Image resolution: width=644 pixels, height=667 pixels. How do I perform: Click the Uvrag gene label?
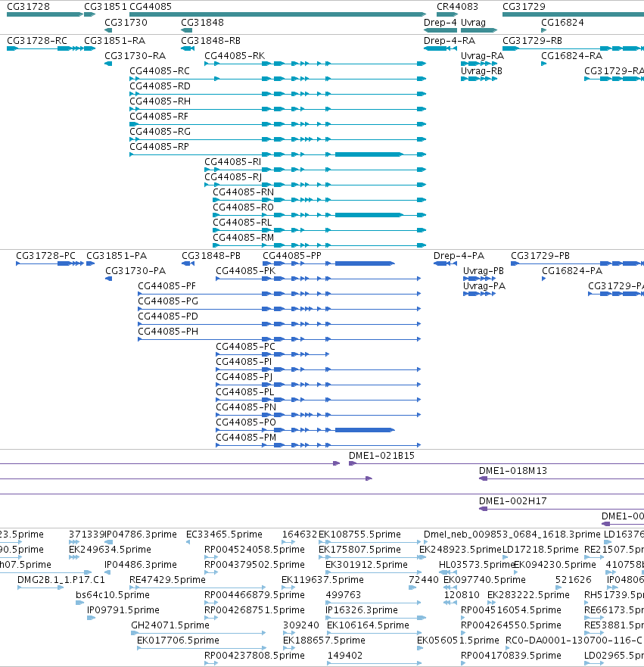473,22
